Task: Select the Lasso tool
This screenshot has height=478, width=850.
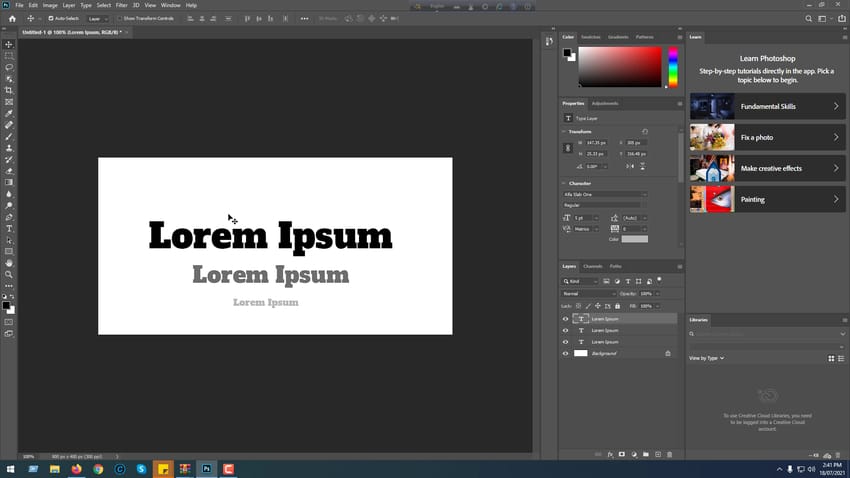Action: [x=9, y=68]
